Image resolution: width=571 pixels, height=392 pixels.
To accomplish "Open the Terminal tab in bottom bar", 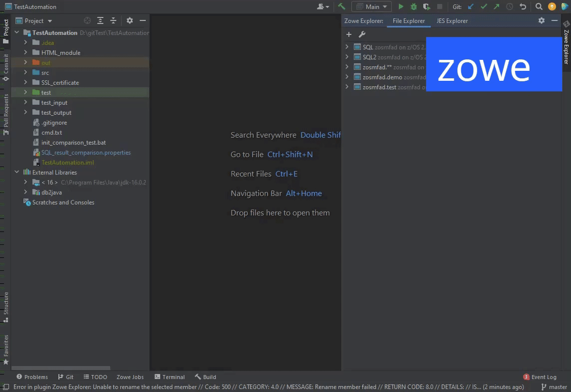I will click(x=169, y=377).
